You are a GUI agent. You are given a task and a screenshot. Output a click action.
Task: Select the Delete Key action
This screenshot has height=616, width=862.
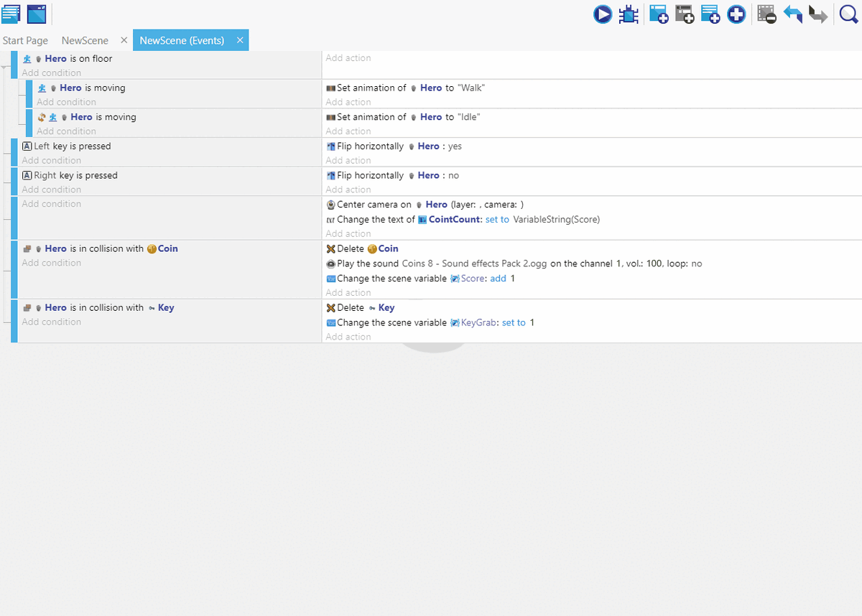click(x=361, y=307)
